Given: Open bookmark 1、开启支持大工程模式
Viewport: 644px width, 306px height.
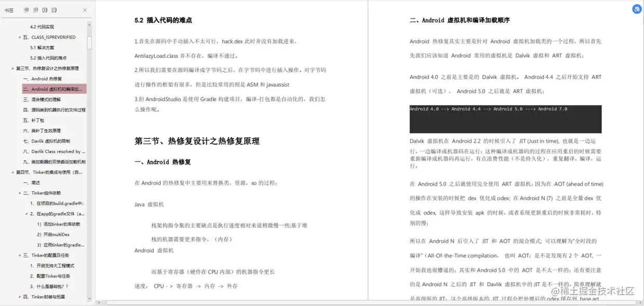Looking at the screenshot, I should [x=52, y=266].
